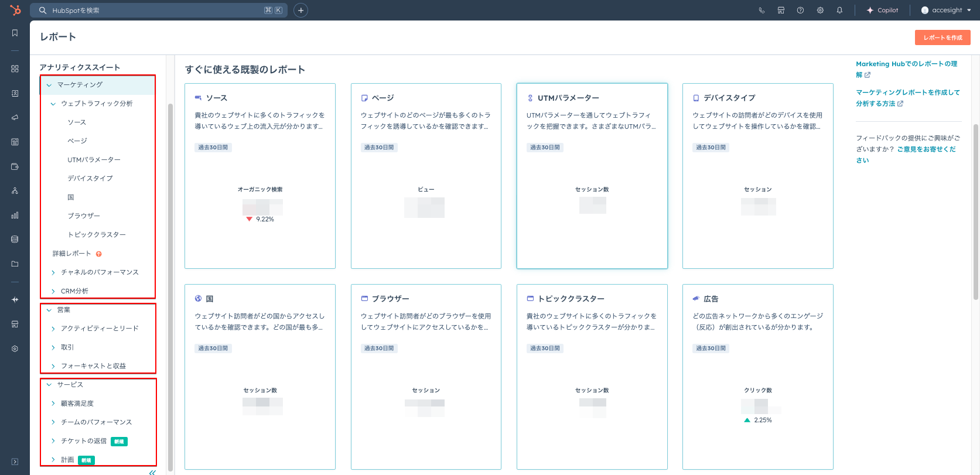Open the Breeze sparkle icon in left rail
The image size is (980, 475).
[15, 299]
